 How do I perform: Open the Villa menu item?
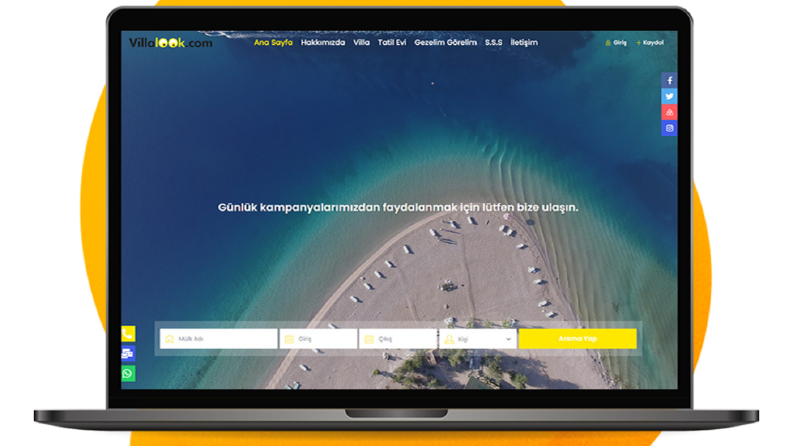[361, 42]
